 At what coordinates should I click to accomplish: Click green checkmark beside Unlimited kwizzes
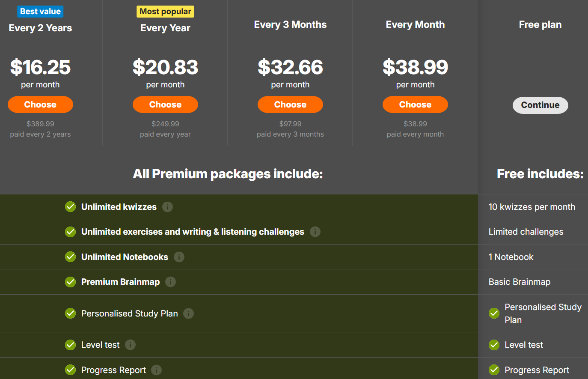point(70,207)
